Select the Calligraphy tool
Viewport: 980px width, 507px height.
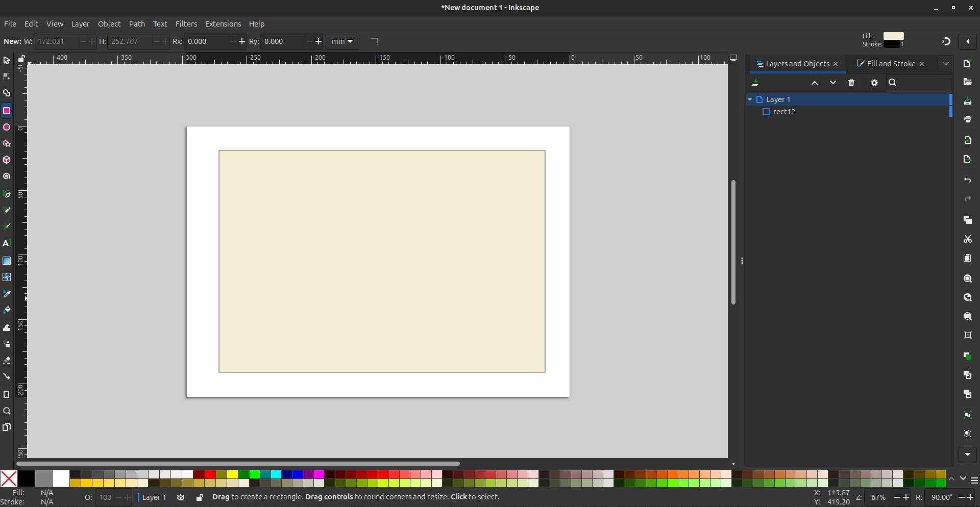7,226
